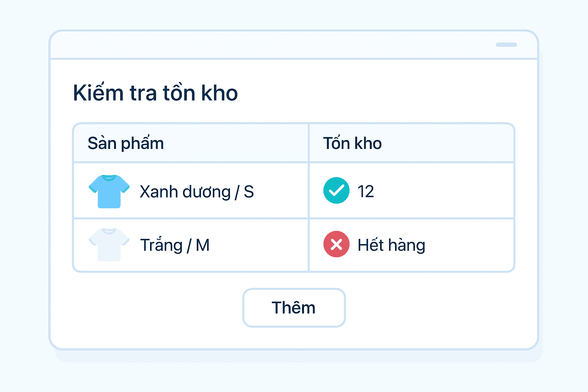The height and width of the screenshot is (392, 588).
Task: Click the Kiểm tra tồn kho heading
Action: pos(155,93)
